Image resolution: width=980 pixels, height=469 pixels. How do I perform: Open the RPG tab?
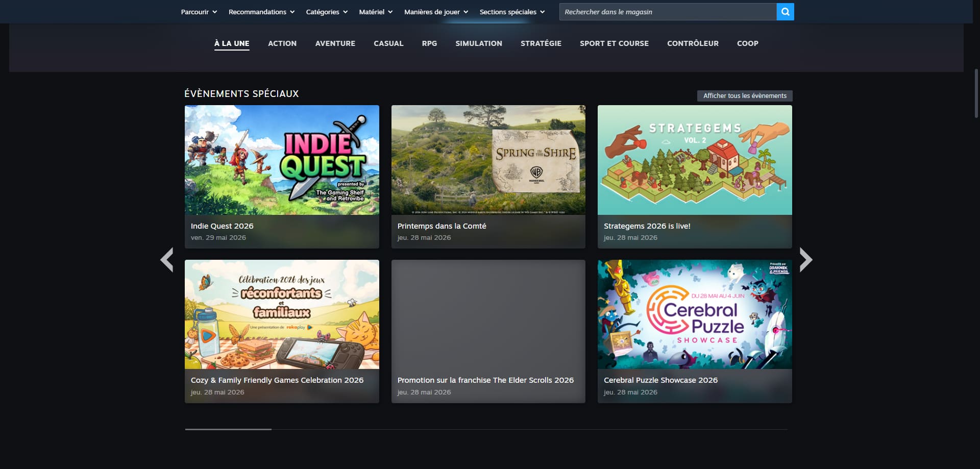[429, 43]
